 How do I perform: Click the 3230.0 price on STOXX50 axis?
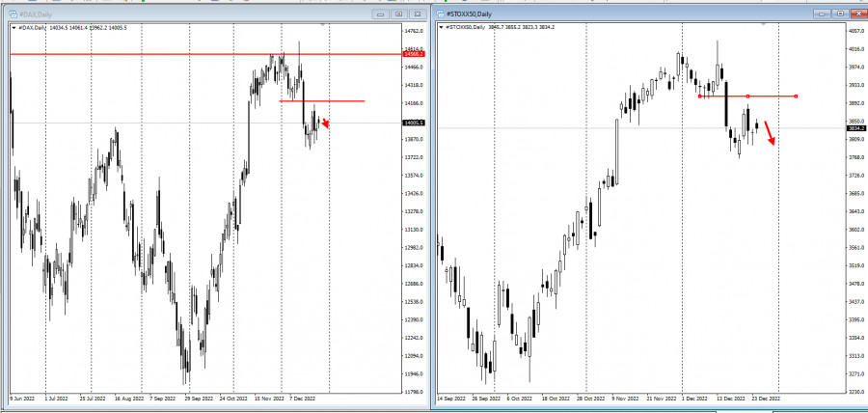click(x=857, y=392)
